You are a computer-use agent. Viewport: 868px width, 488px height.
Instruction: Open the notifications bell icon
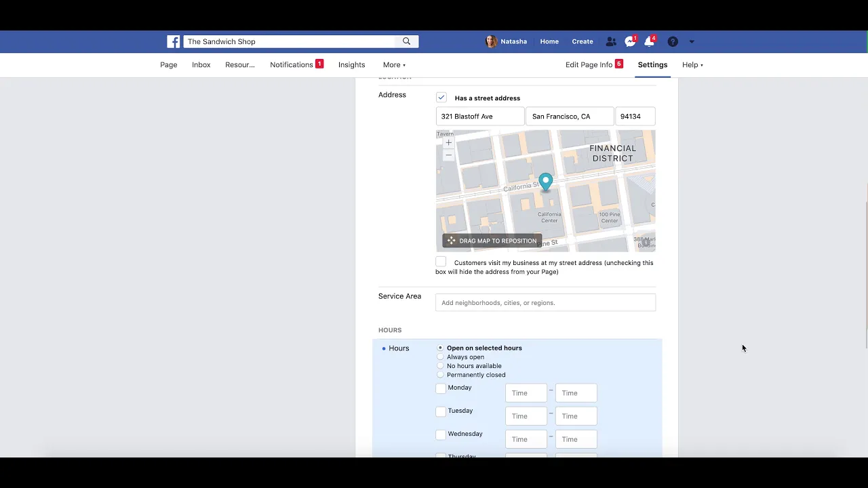click(650, 41)
